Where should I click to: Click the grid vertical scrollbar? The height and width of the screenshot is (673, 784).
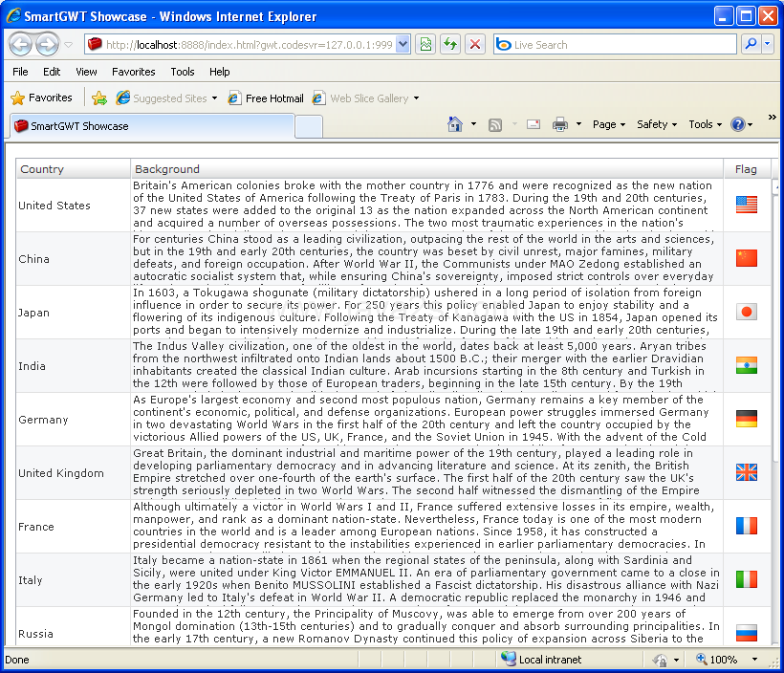(x=775, y=410)
